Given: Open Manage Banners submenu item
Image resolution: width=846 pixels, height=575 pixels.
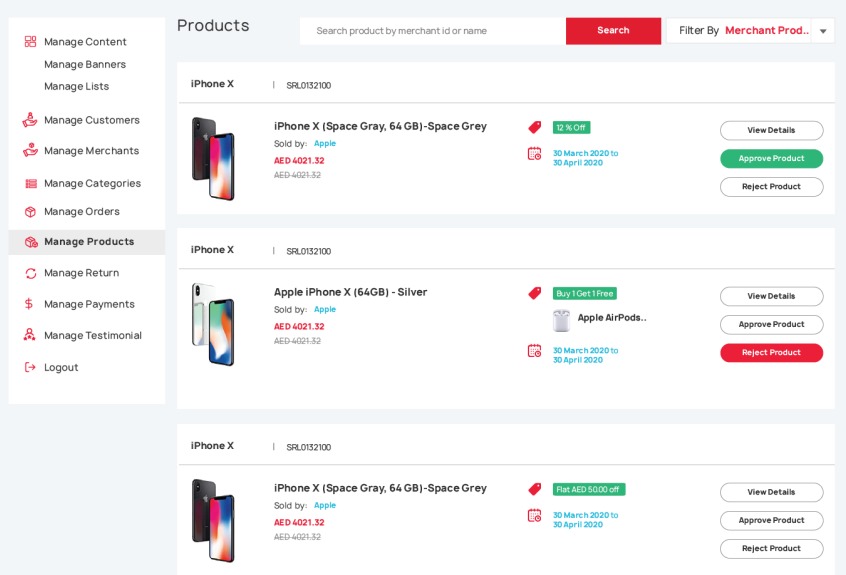Looking at the screenshot, I should coord(85,64).
